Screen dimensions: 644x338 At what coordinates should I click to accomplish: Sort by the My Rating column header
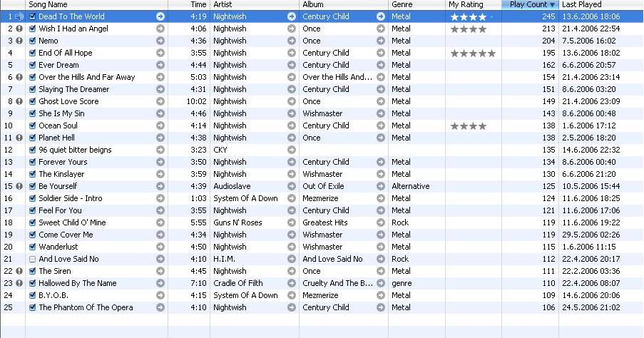pos(474,4)
